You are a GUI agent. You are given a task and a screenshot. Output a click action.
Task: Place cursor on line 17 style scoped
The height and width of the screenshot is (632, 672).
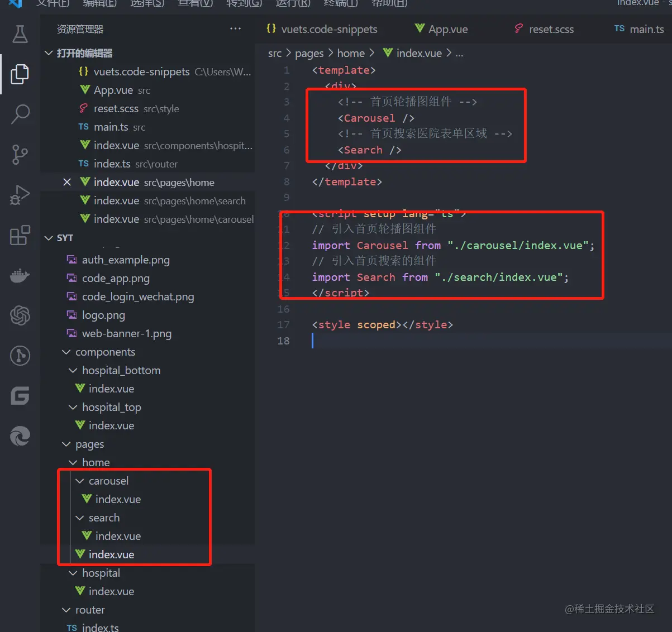(x=383, y=325)
